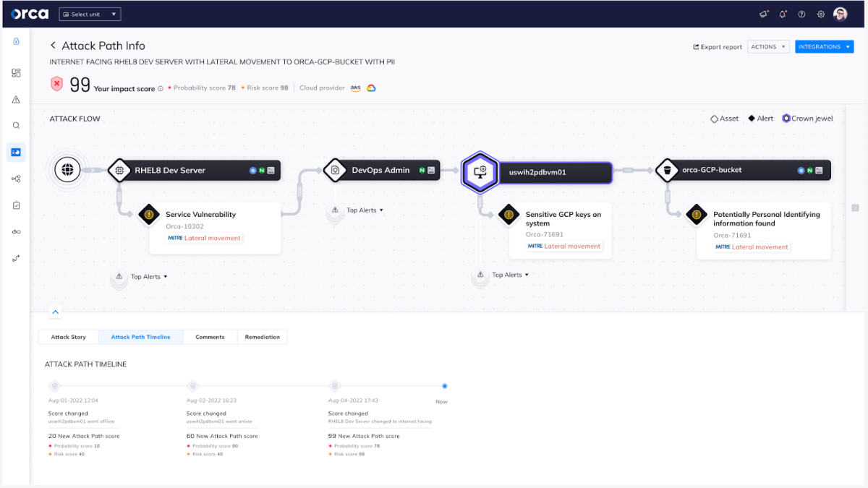The image size is (868, 488).
Task: Open the connected-nodes graph icon in the sidebar
Action: (x=16, y=179)
